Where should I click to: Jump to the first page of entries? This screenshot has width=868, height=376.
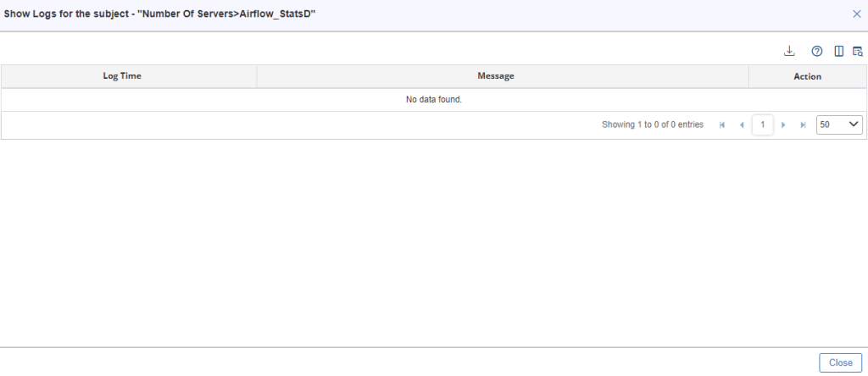(722, 125)
